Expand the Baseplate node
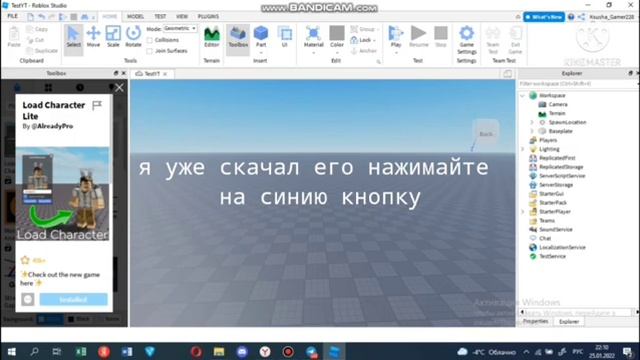 (532, 131)
